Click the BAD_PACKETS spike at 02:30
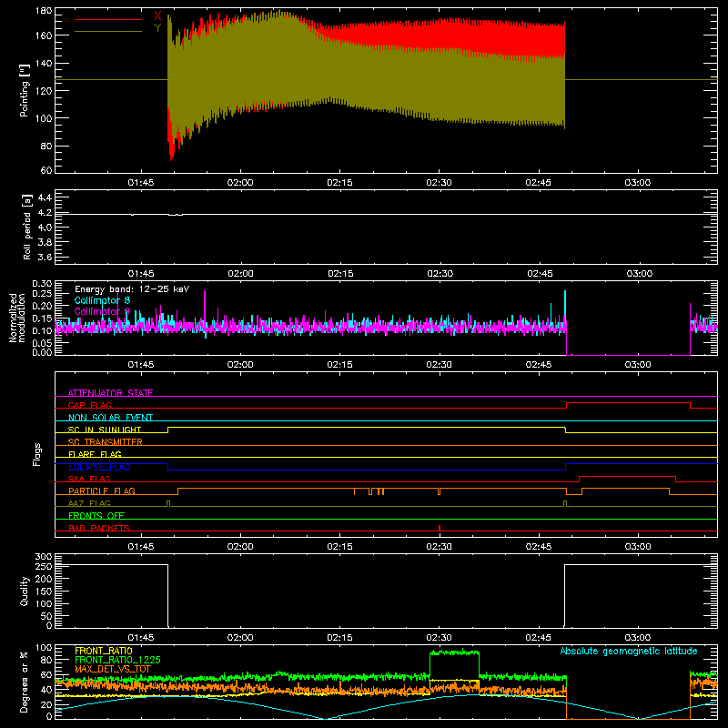The width and height of the screenshot is (728, 728). pos(440,528)
